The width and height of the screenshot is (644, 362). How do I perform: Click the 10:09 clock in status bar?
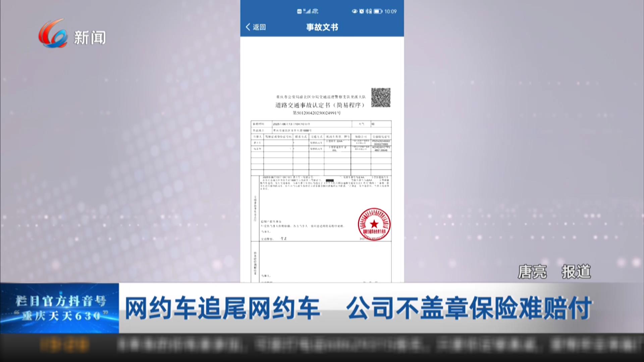tap(390, 11)
